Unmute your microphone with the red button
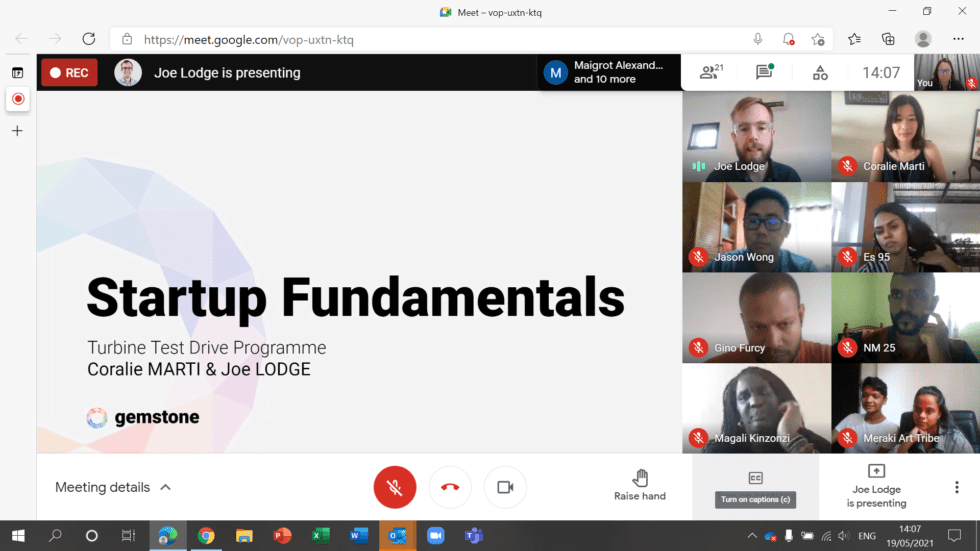The width and height of the screenshot is (980, 551). pos(395,487)
